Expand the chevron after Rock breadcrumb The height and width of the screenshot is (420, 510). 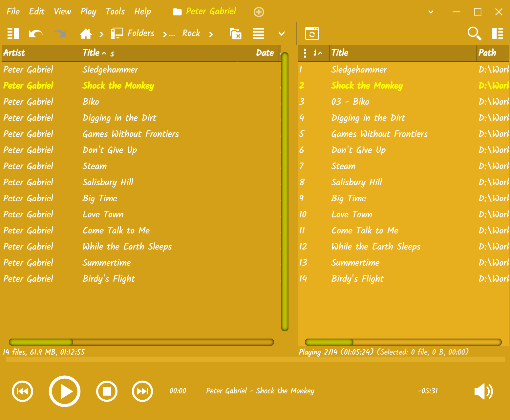click(x=211, y=34)
